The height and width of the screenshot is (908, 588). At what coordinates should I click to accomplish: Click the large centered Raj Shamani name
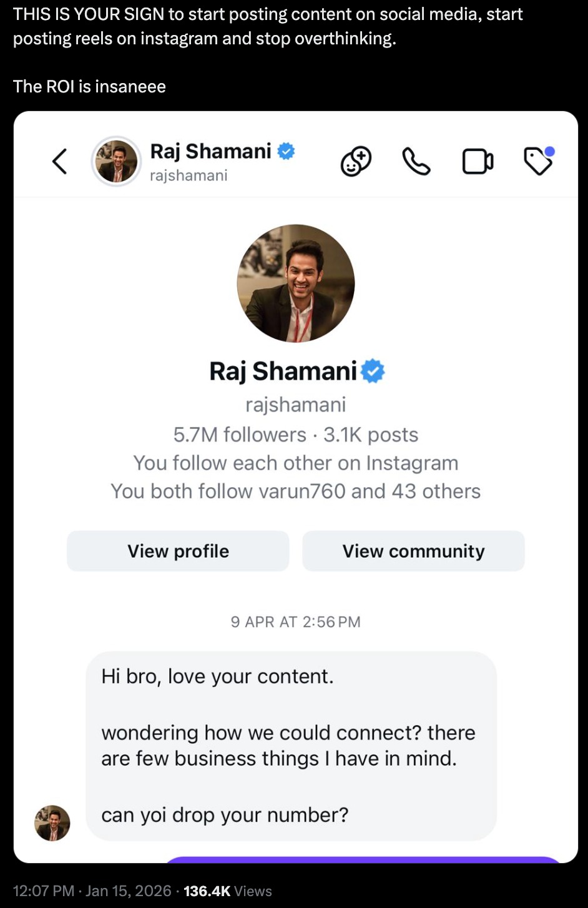pyautogui.click(x=283, y=371)
